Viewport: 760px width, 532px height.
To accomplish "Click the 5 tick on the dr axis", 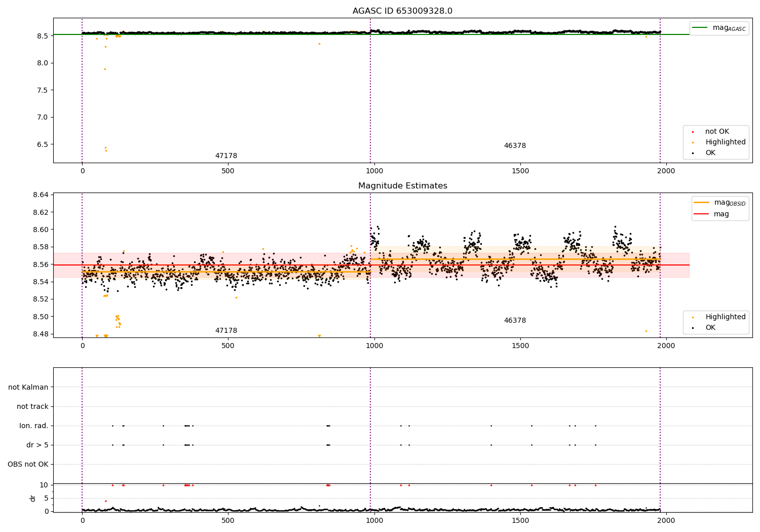I will click(46, 499).
